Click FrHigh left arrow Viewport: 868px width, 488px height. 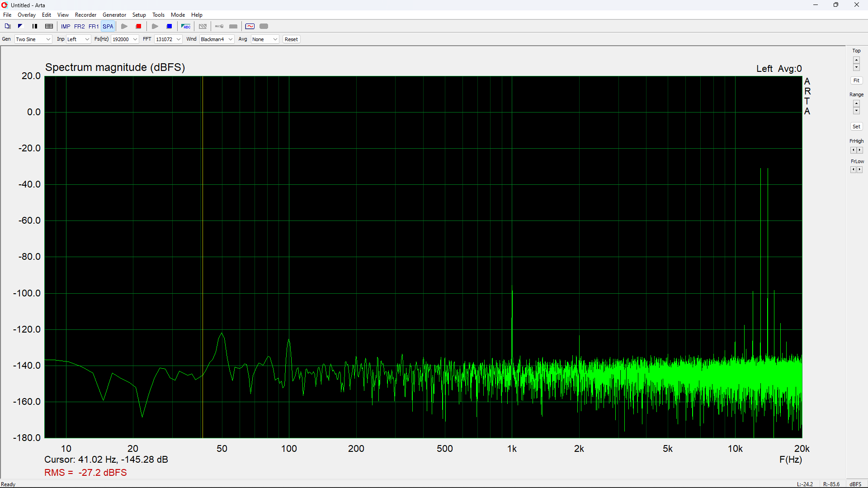pos(853,150)
